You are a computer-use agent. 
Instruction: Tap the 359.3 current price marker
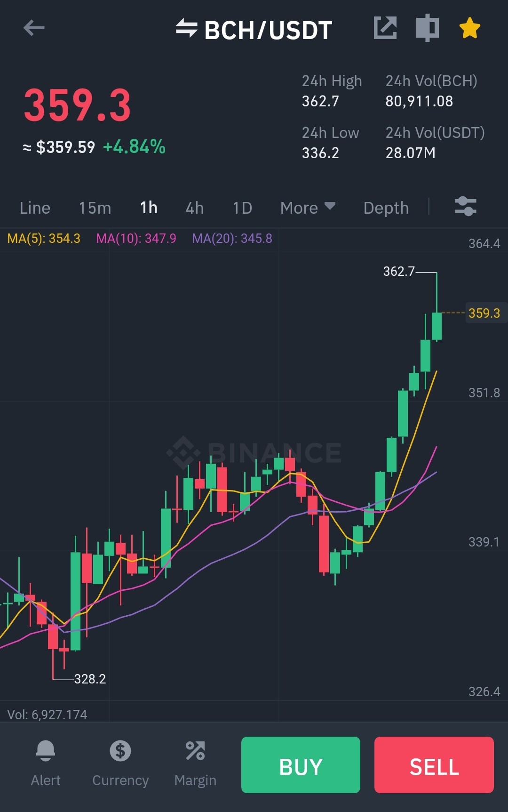[484, 313]
